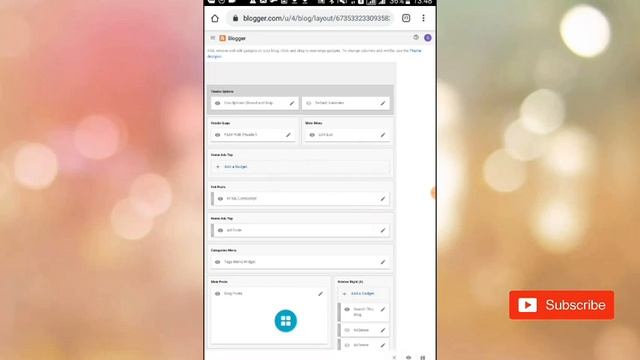Toggle visibility of HTML/JavaScript Hot Posts widget
Viewport: 640px width, 360px height.
[x=220, y=199]
